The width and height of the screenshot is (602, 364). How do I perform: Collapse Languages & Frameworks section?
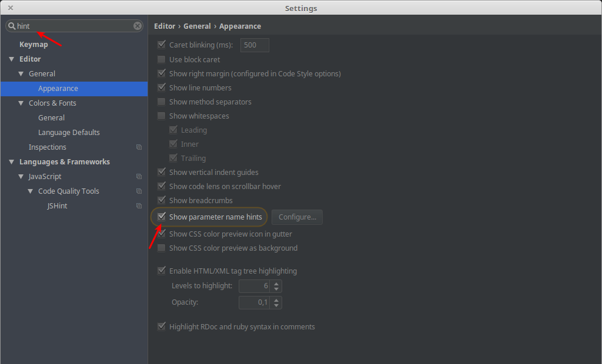(x=12, y=162)
